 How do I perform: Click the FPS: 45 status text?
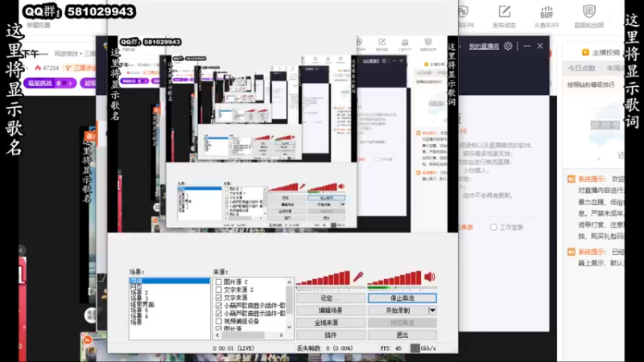[x=390, y=348]
